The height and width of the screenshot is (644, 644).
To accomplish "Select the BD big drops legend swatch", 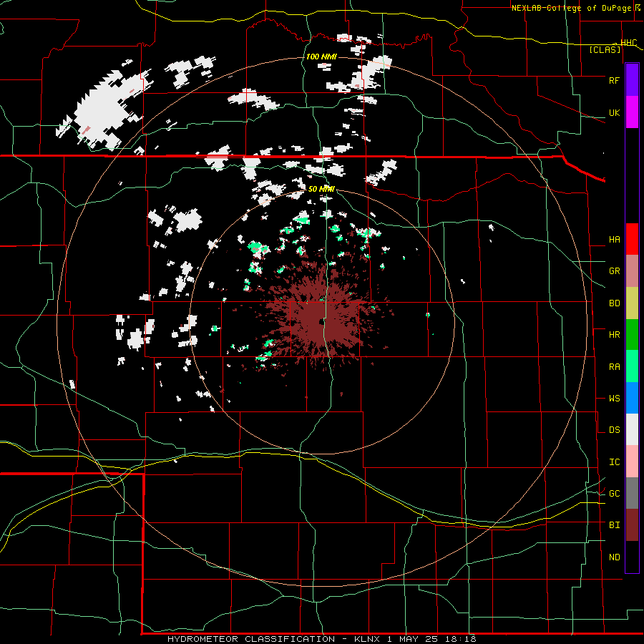I will (x=632, y=303).
